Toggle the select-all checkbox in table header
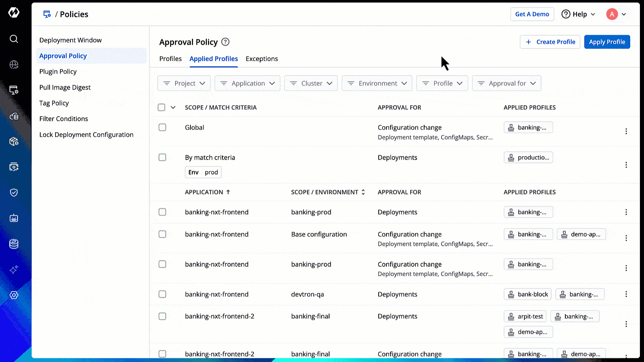The width and height of the screenshot is (644, 362). (161, 107)
